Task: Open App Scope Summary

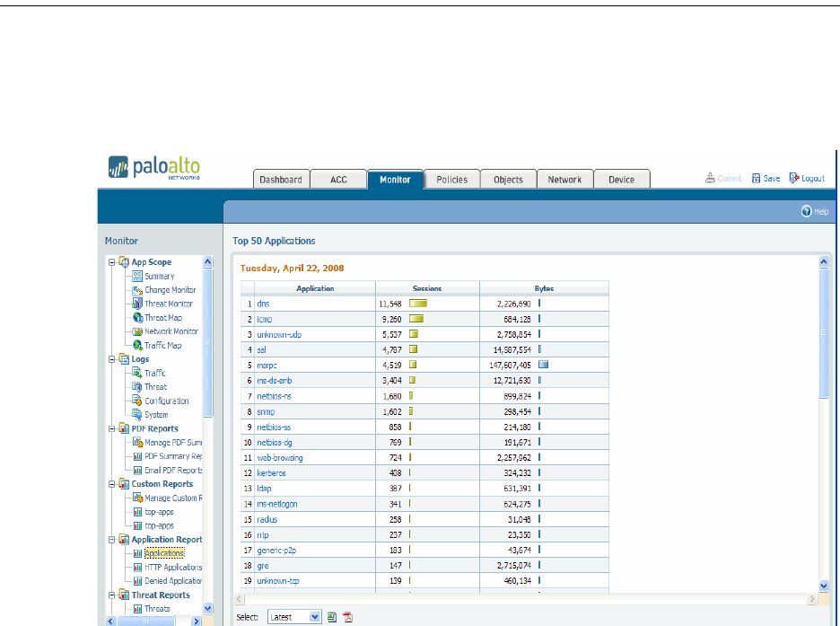Action: tap(159, 276)
